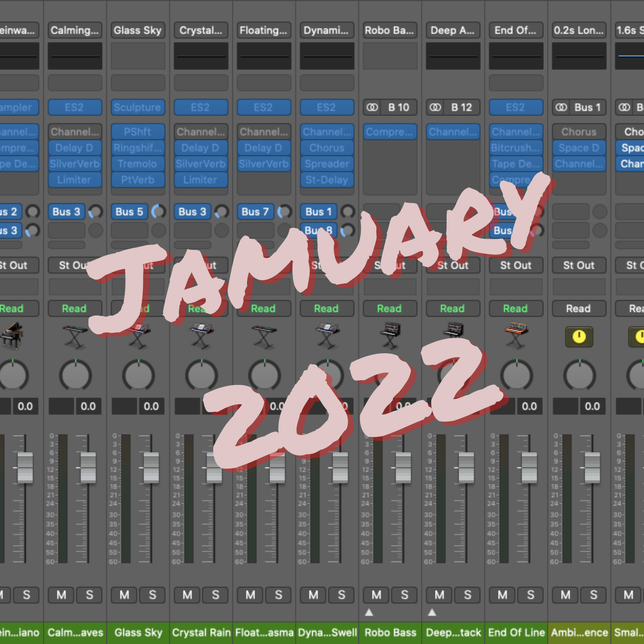Open the Sculpture instrument slot
Screen dimensions: 644x644
pos(138,108)
